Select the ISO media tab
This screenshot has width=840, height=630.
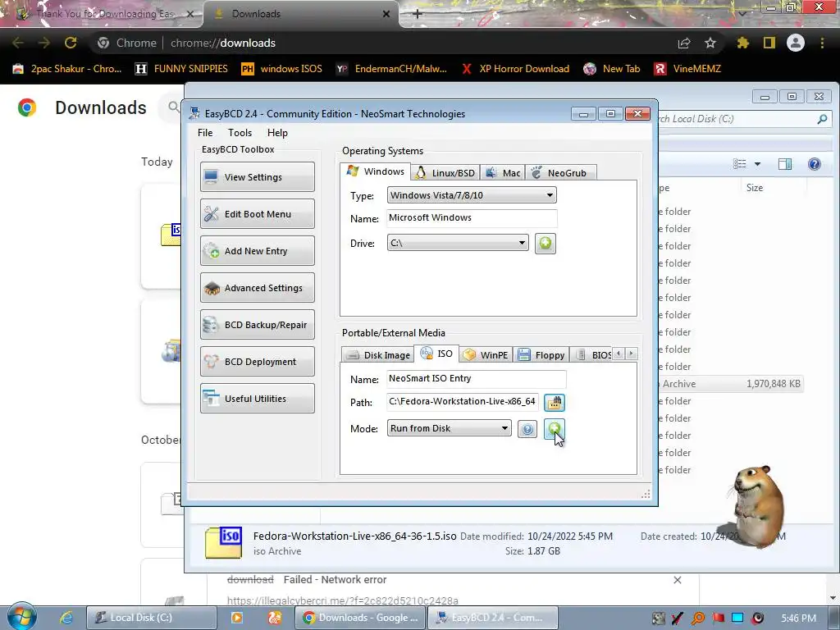click(436, 354)
